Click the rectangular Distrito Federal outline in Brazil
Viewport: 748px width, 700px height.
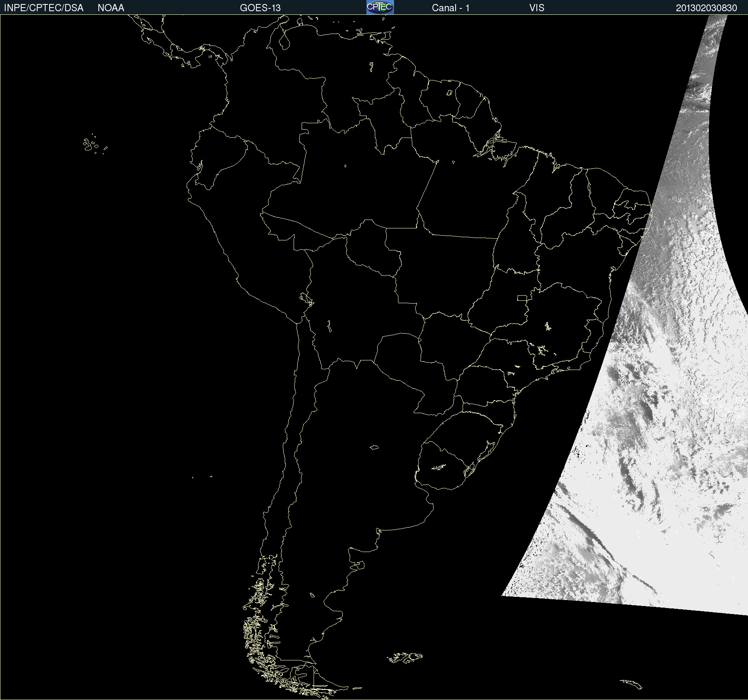(522, 298)
